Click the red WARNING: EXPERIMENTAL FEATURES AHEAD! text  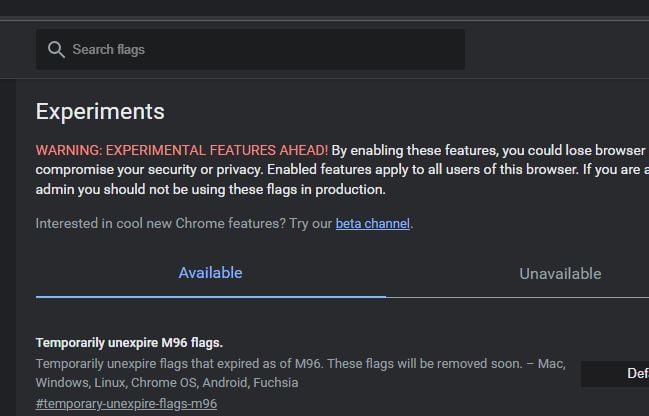click(182, 150)
